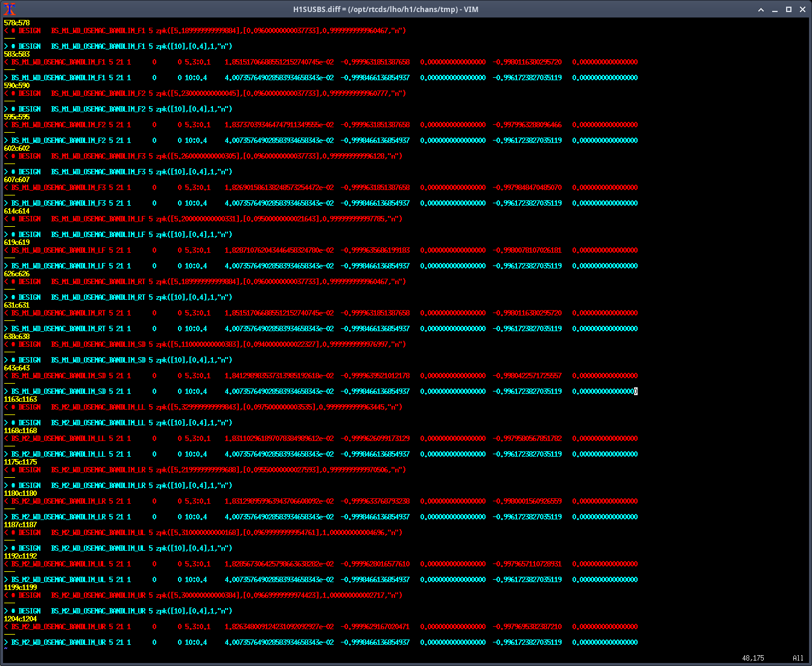This screenshot has width=812, height=666.
Task: Minimize the VIM window
Action: coord(775,10)
